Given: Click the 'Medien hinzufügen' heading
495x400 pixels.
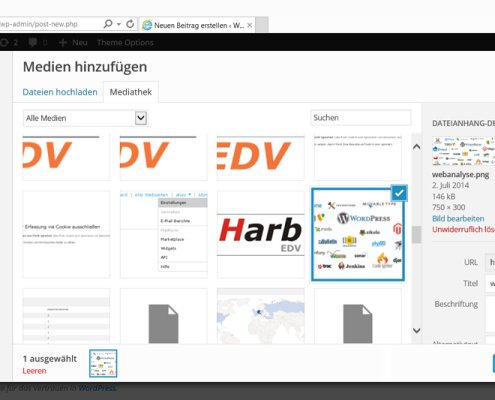Looking at the screenshot, I should point(85,67).
